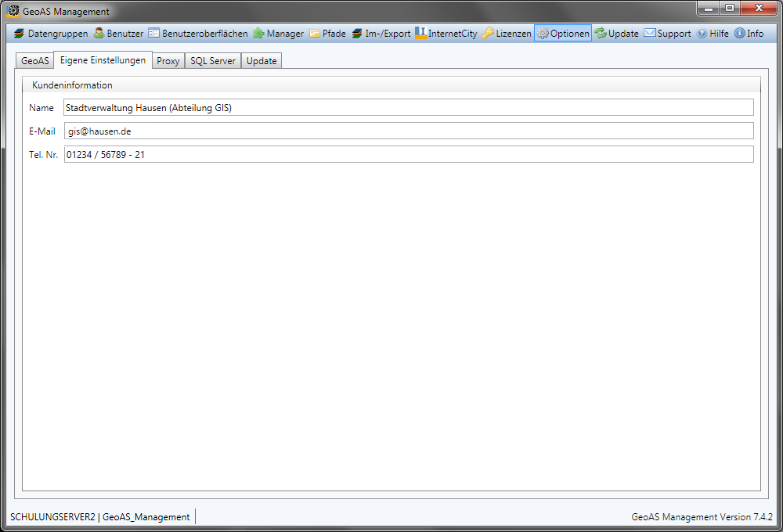Open Benutzeroberflächen from the toolbar

(154, 34)
